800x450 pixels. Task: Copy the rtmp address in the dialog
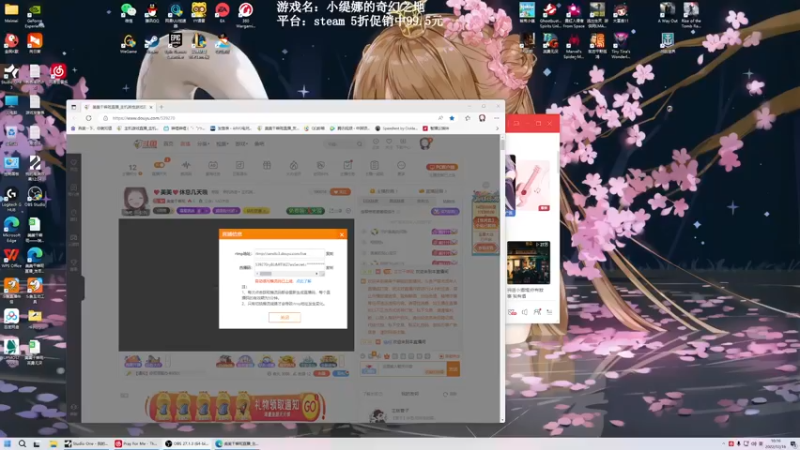[330, 254]
